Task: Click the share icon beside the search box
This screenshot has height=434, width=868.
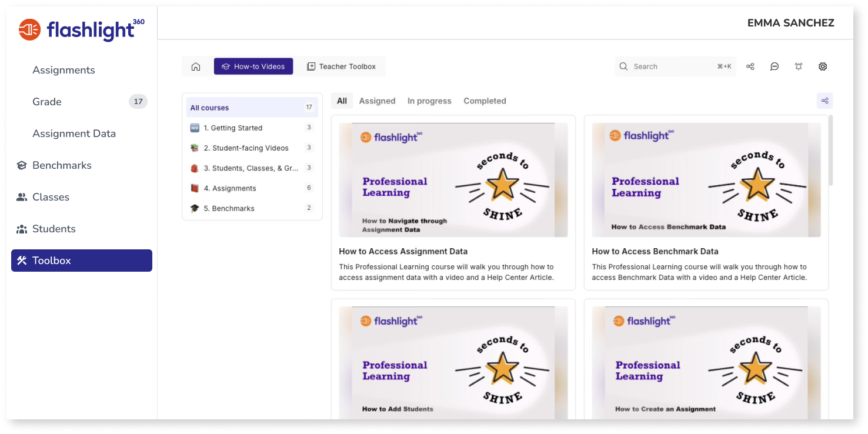Action: pos(750,66)
